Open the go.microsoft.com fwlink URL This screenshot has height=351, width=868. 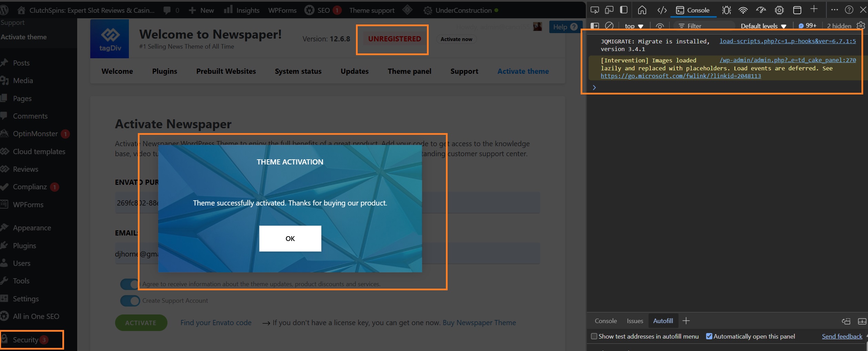681,76
